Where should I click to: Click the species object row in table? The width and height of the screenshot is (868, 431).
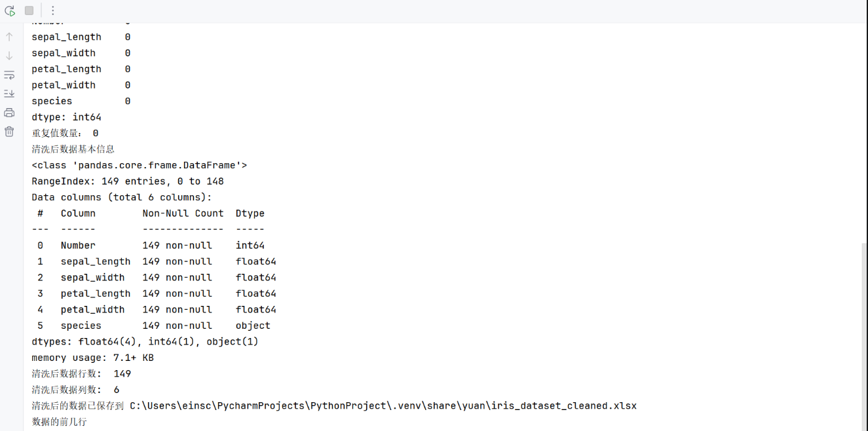(153, 326)
